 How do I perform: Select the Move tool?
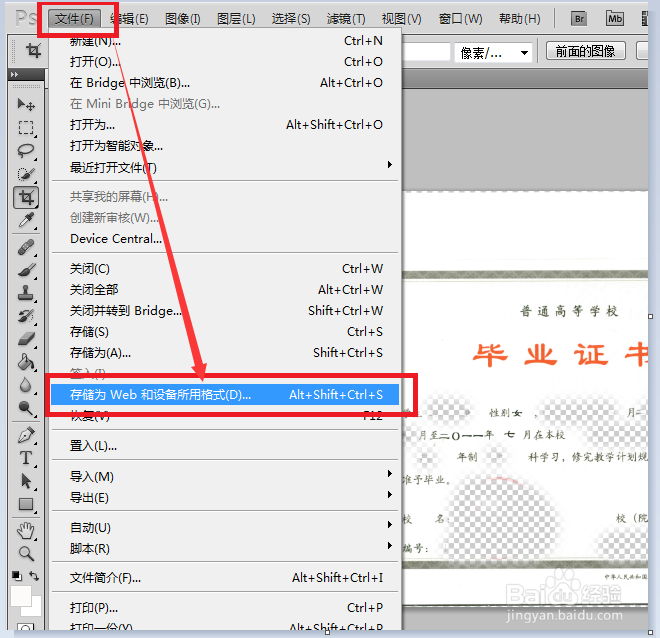click(x=26, y=104)
